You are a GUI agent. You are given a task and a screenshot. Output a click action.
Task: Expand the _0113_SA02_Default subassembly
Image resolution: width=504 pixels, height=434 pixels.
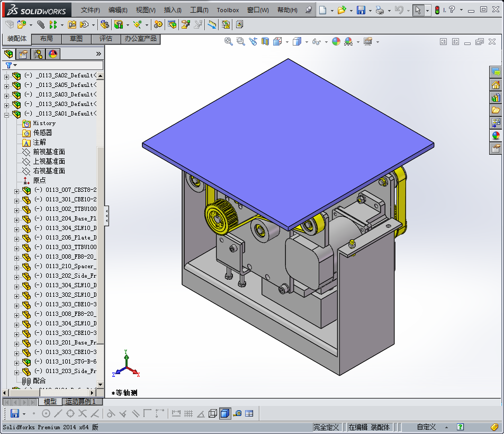[x=6, y=76]
